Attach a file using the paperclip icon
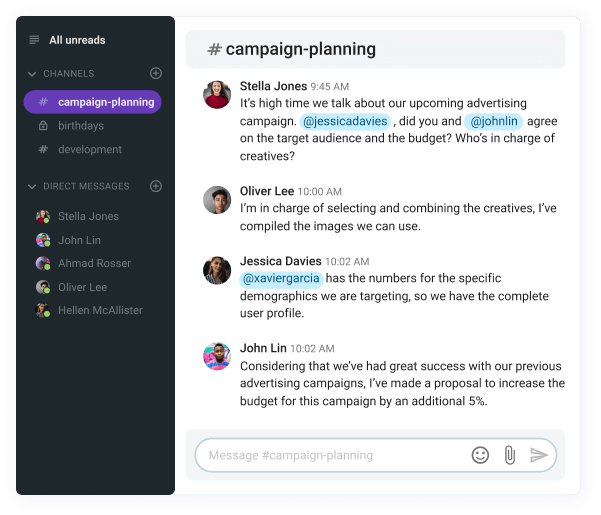 509,455
